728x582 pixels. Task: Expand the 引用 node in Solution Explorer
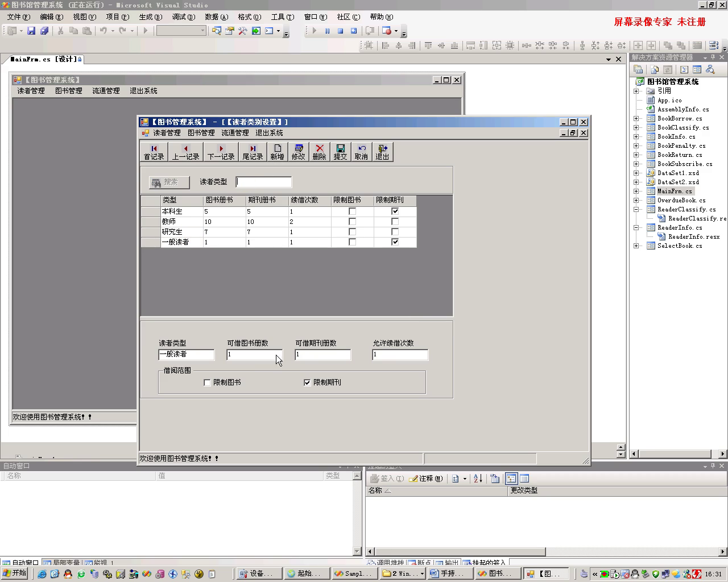coord(636,91)
